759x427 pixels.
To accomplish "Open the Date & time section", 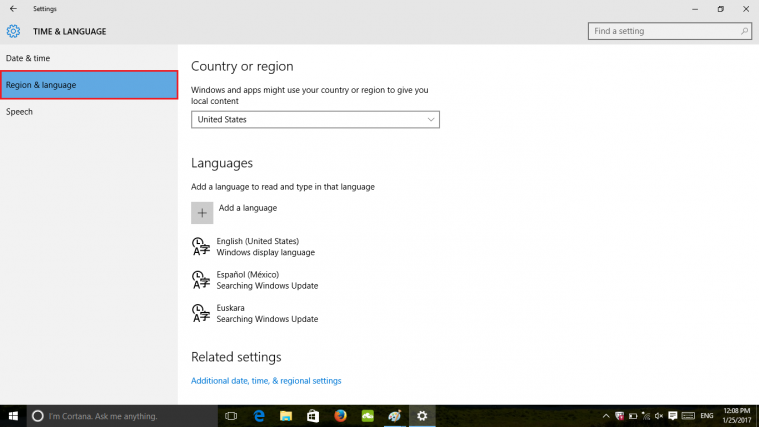I will pos(89,58).
